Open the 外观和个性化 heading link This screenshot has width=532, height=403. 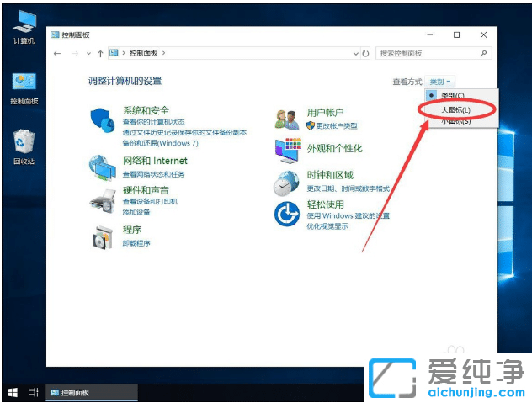tap(335, 148)
